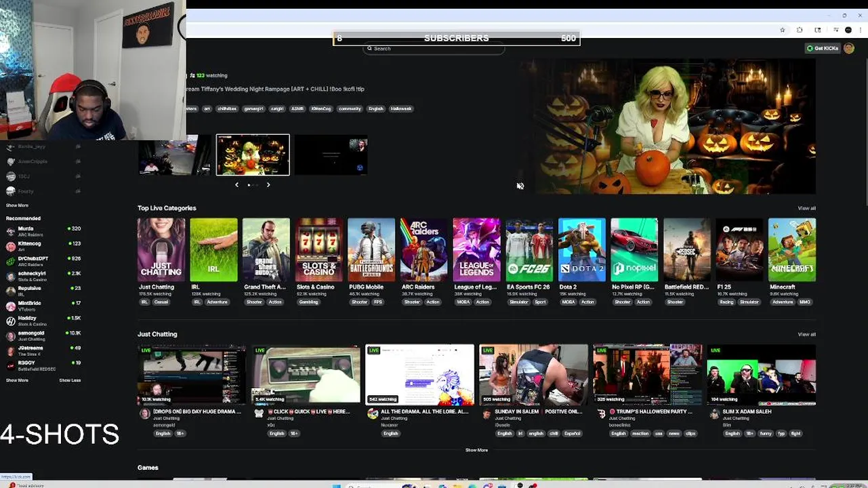Open the No Pixel RP category cover

click(x=634, y=249)
